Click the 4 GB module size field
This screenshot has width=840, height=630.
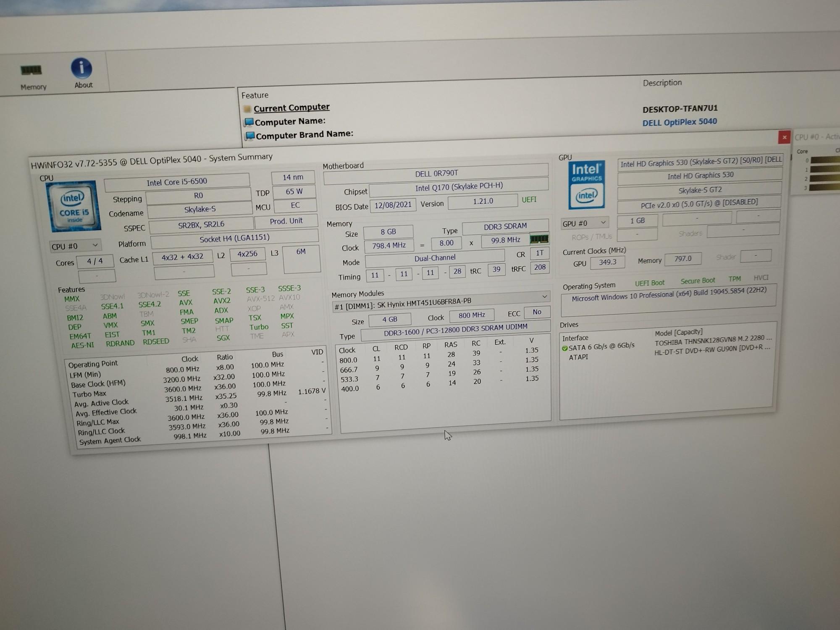[x=390, y=320]
